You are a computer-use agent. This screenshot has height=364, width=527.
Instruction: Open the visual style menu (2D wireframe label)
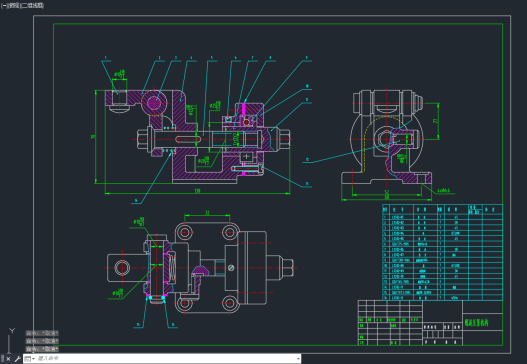[33, 6]
